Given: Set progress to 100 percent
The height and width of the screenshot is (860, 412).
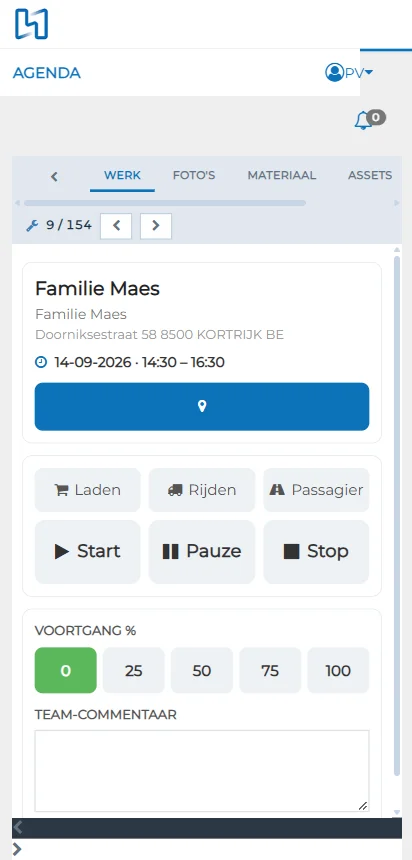Looking at the screenshot, I should [338, 670].
